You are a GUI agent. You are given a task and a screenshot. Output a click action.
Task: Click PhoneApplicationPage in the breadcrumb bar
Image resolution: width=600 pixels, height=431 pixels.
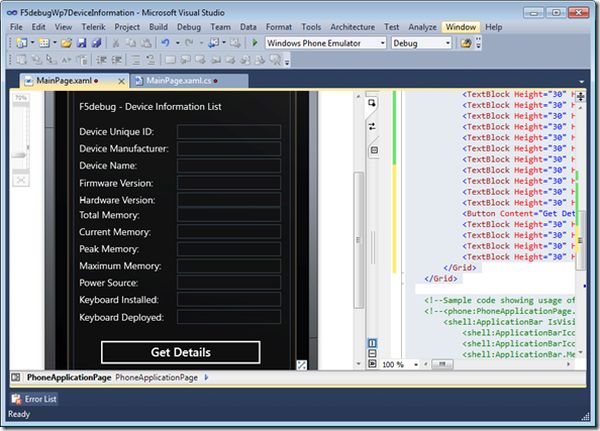coord(158,378)
